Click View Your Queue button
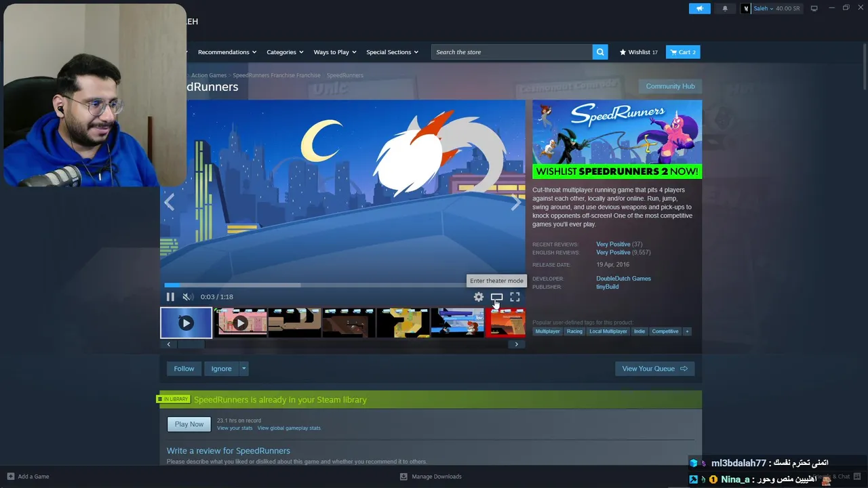The height and width of the screenshot is (488, 868). click(654, 369)
